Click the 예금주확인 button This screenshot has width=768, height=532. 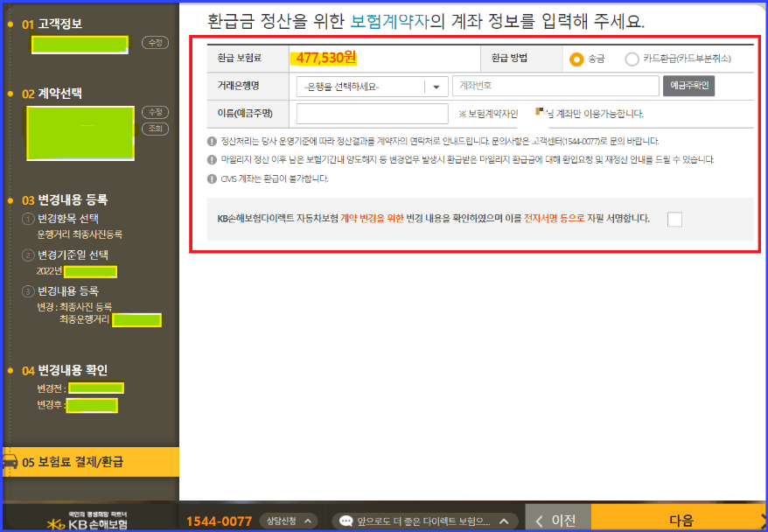[x=688, y=86]
